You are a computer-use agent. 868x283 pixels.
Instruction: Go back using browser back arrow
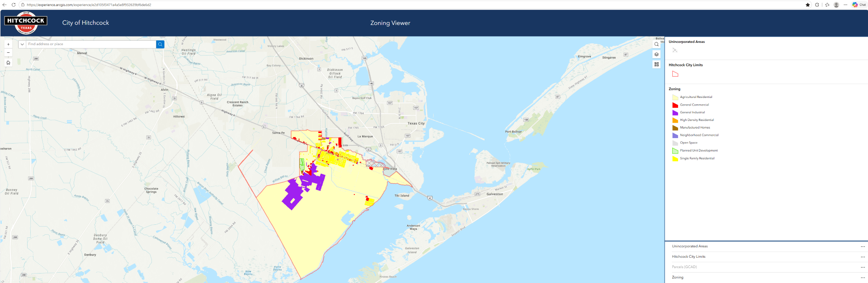[5, 5]
